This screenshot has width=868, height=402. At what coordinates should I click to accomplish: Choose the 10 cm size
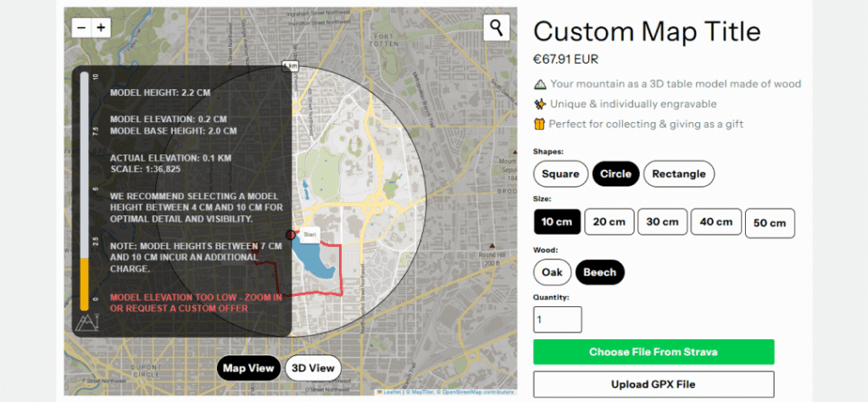tap(557, 221)
